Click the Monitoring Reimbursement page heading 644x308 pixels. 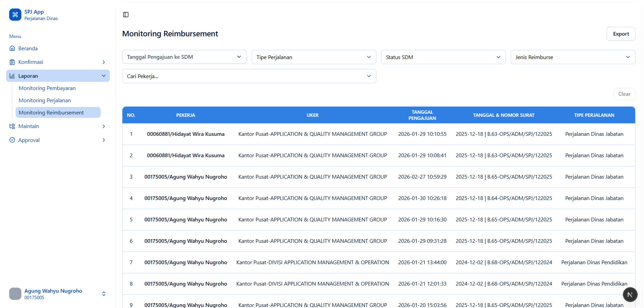[170, 34]
